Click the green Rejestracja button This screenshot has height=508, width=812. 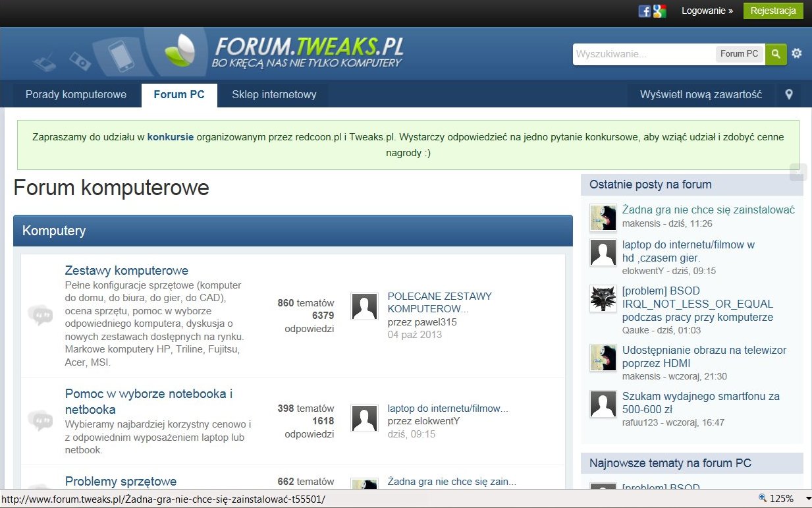773,11
